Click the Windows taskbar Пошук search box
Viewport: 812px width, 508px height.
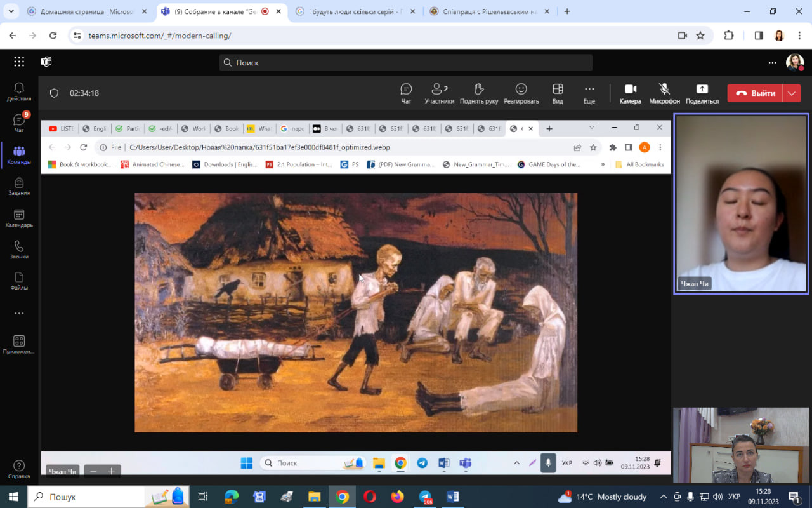pos(108,497)
